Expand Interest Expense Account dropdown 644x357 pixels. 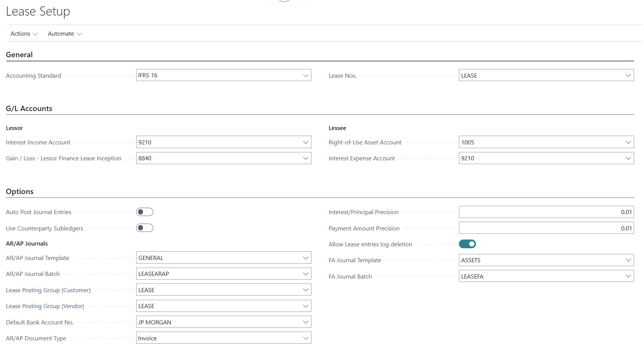pos(628,158)
